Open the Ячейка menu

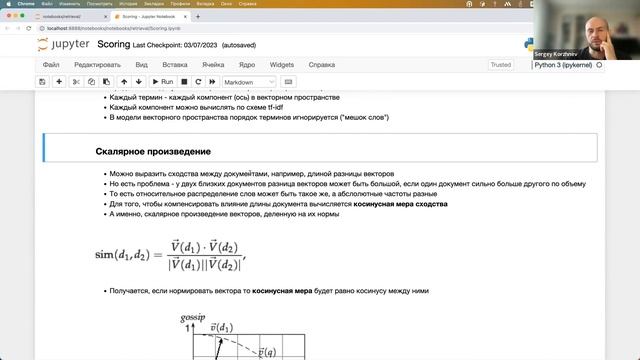213,65
